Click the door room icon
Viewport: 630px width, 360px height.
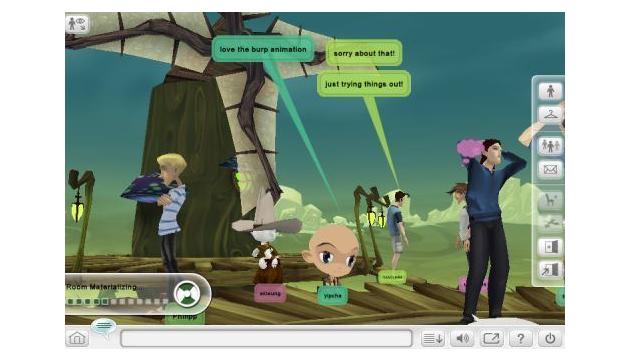coord(550,247)
